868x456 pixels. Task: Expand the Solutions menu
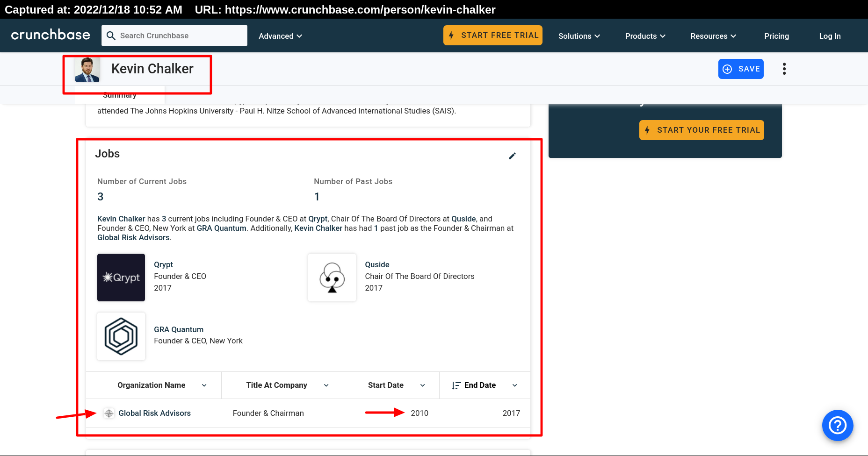[579, 36]
